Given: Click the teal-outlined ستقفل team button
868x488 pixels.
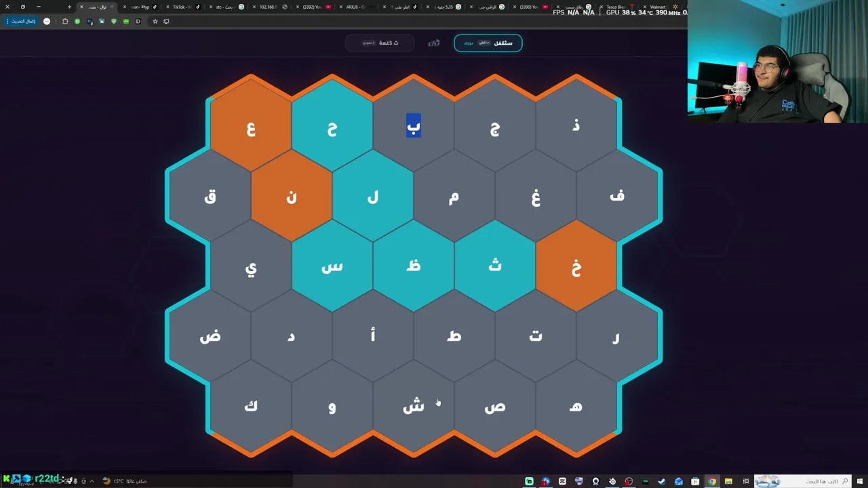Looking at the screenshot, I should pos(488,43).
